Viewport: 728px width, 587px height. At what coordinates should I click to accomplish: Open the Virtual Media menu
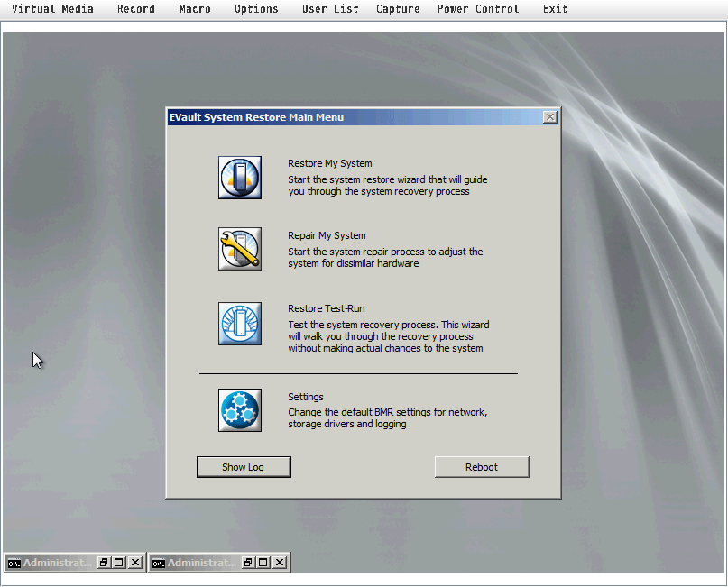(x=52, y=9)
